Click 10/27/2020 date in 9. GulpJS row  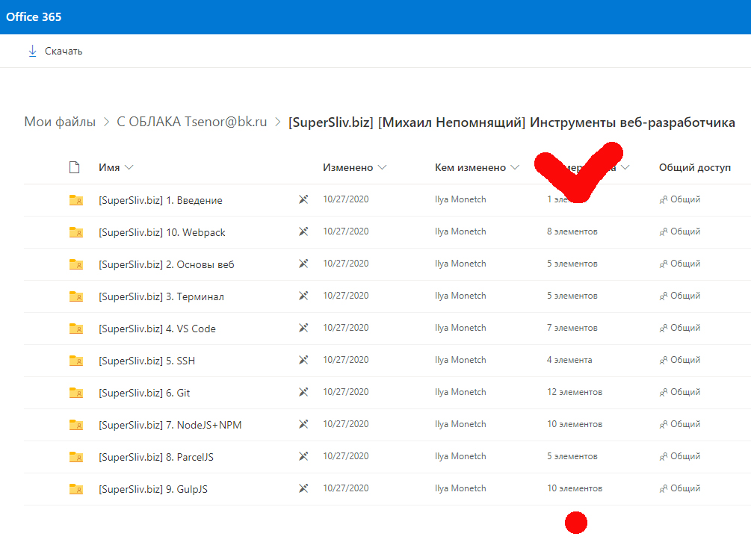pyautogui.click(x=346, y=488)
